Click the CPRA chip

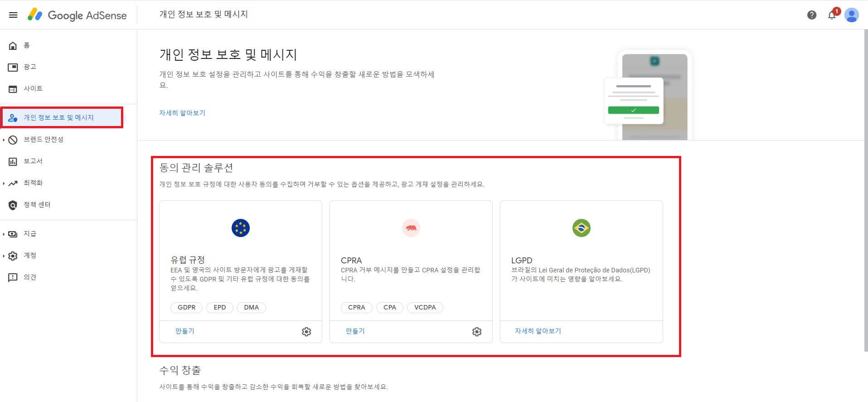[357, 307]
